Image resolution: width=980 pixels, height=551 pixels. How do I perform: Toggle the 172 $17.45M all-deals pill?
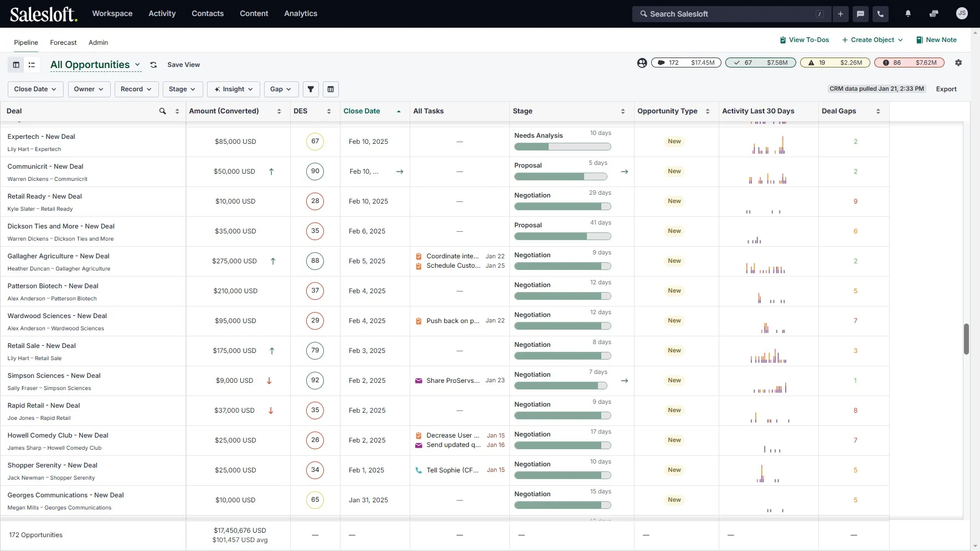point(686,63)
